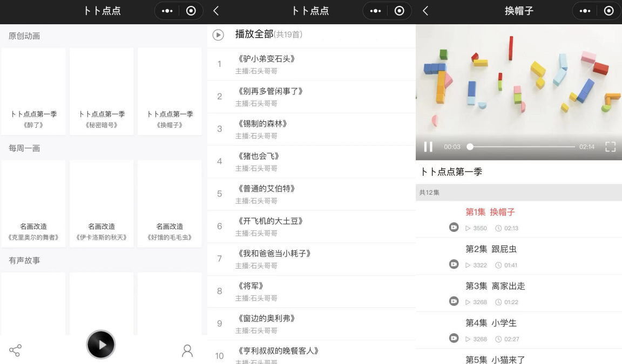This screenshot has width=622, height=364.
Task: Open the 《秘密暗号》 animation card
Action: coord(102,92)
